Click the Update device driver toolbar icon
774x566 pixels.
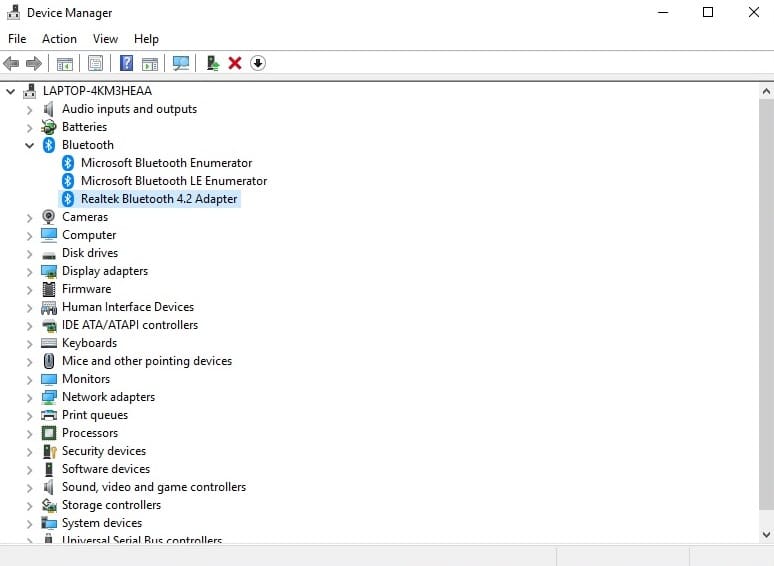tap(212, 63)
